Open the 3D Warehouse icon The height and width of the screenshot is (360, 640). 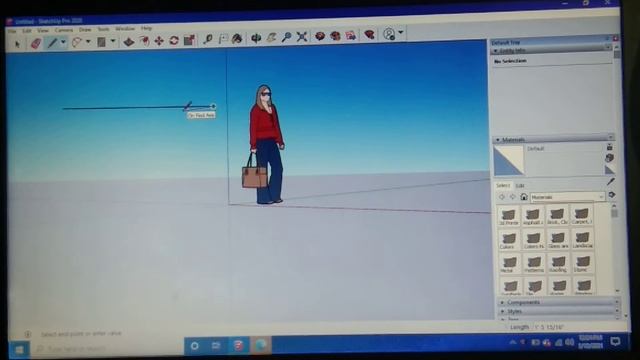point(320,36)
